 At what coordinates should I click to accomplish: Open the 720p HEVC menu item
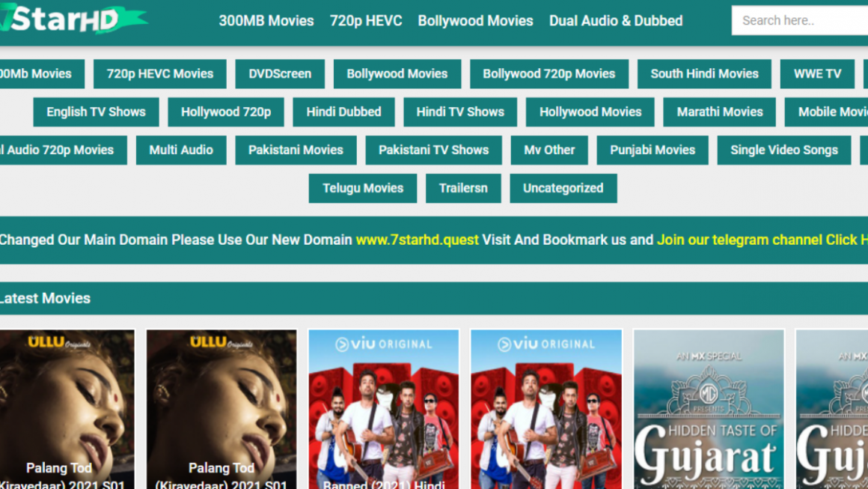(366, 21)
